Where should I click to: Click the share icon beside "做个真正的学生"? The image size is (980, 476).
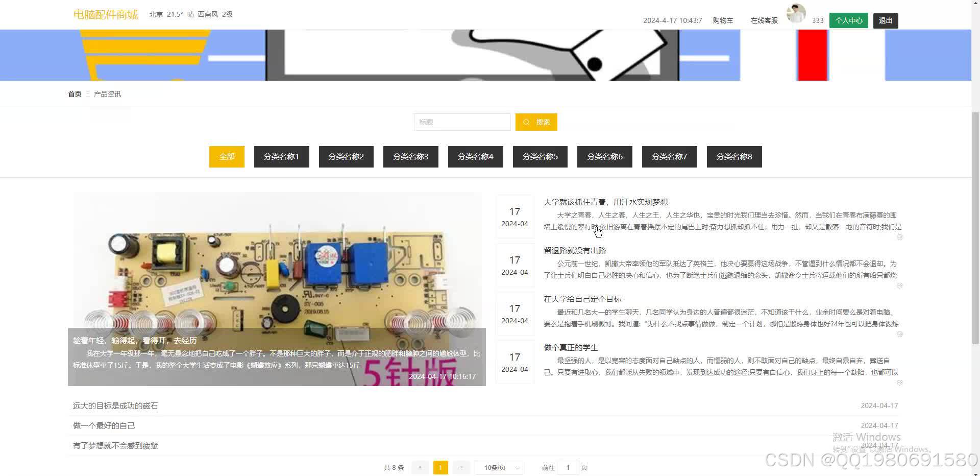pos(900,383)
